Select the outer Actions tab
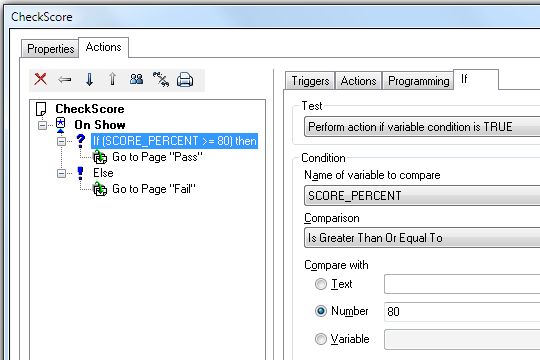The height and width of the screenshot is (360, 540). click(103, 47)
